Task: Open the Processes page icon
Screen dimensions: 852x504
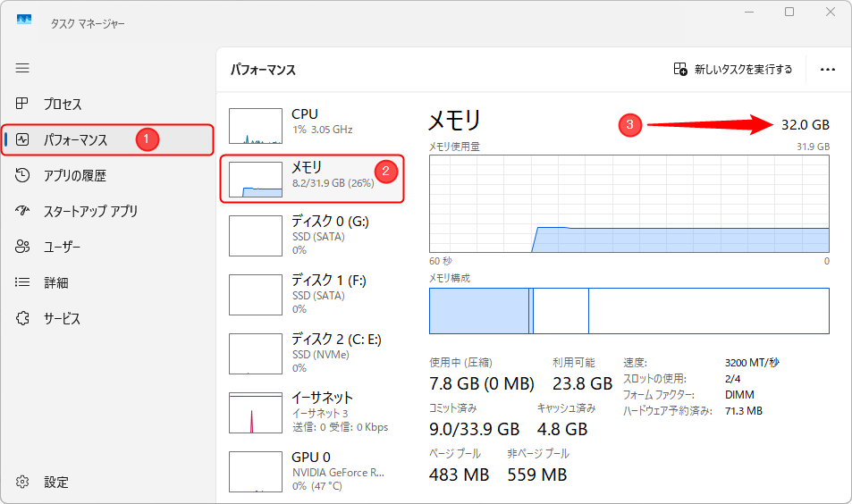Action: [x=23, y=105]
